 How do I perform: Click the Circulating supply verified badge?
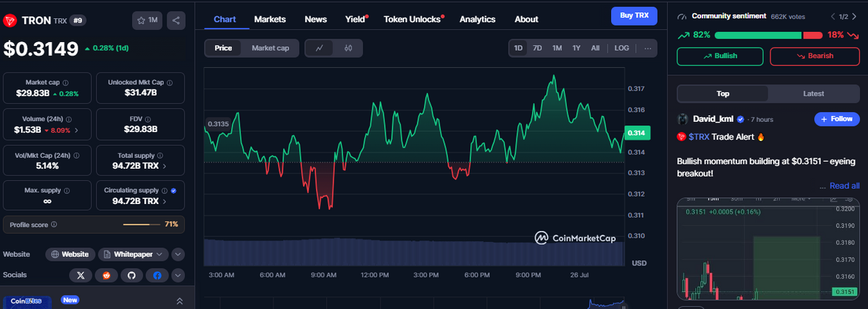pos(174,190)
